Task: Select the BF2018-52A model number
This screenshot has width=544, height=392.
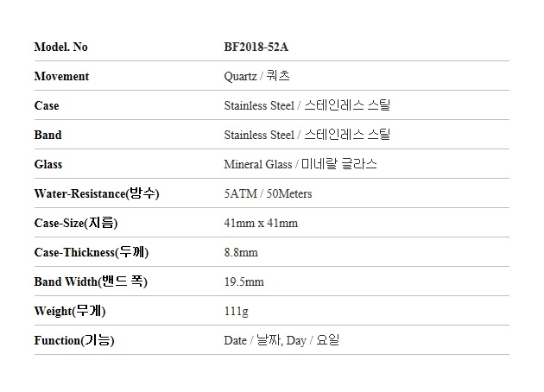Action: pyautogui.click(x=256, y=47)
